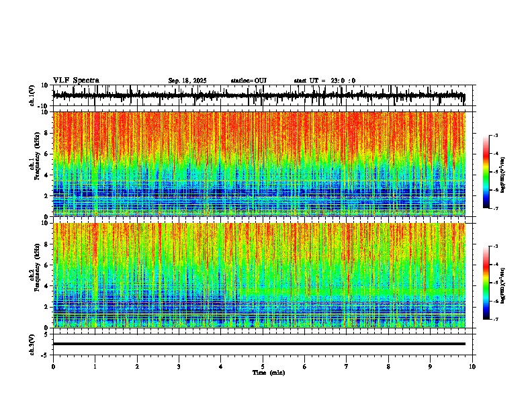Click time axis tick label "1"
The height and width of the screenshot is (411, 532).
click(95, 367)
